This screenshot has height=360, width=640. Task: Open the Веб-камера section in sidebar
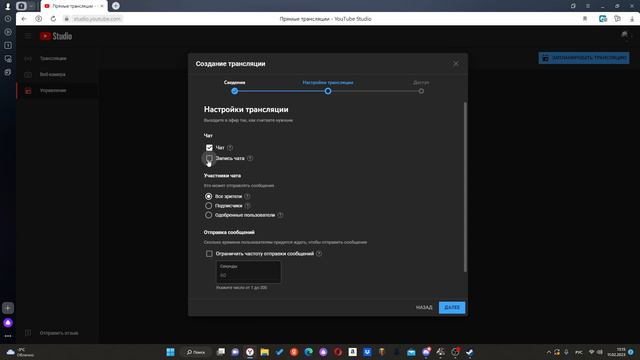tap(57, 74)
